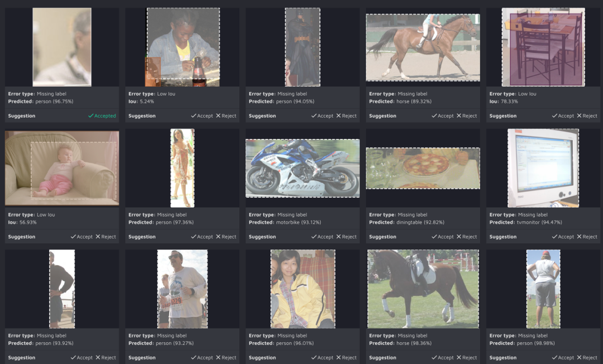Reject the Low IoU 5.24% suggestion

click(x=226, y=116)
